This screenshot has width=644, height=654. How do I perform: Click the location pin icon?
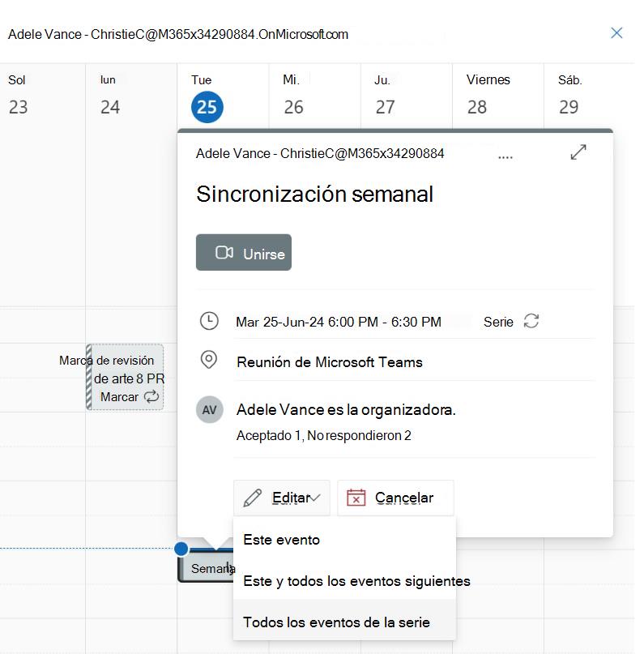point(208,360)
